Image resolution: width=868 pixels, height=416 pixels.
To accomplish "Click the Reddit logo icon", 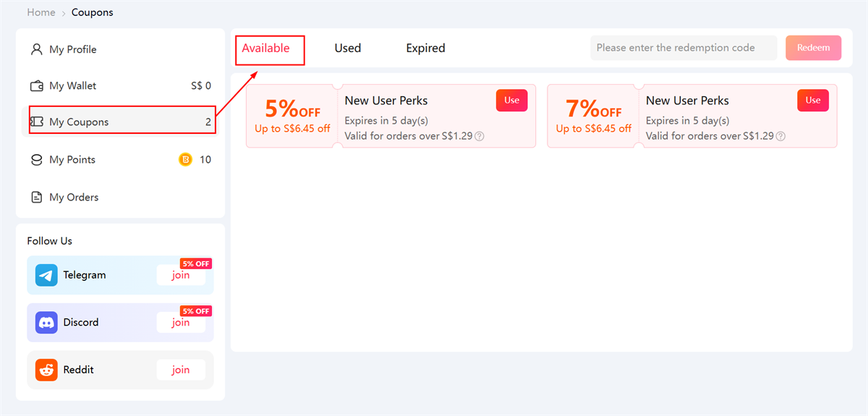I will [x=46, y=370].
